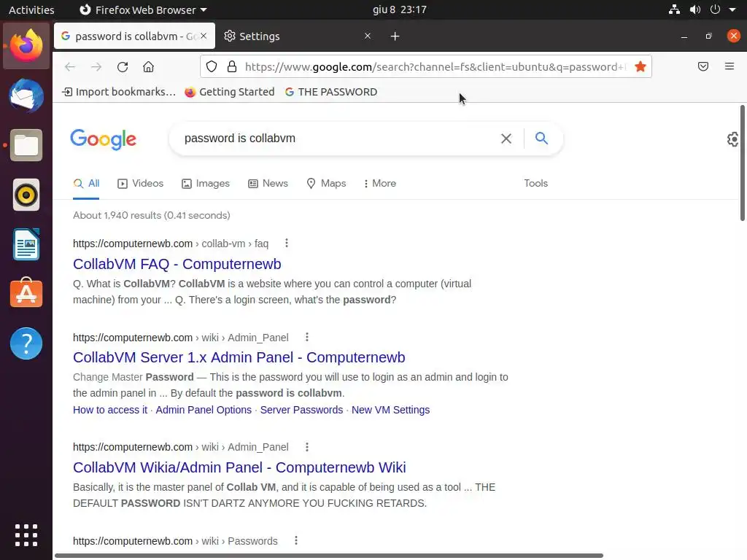747x560 pixels.
Task: View site security padlock info
Action: click(x=232, y=66)
